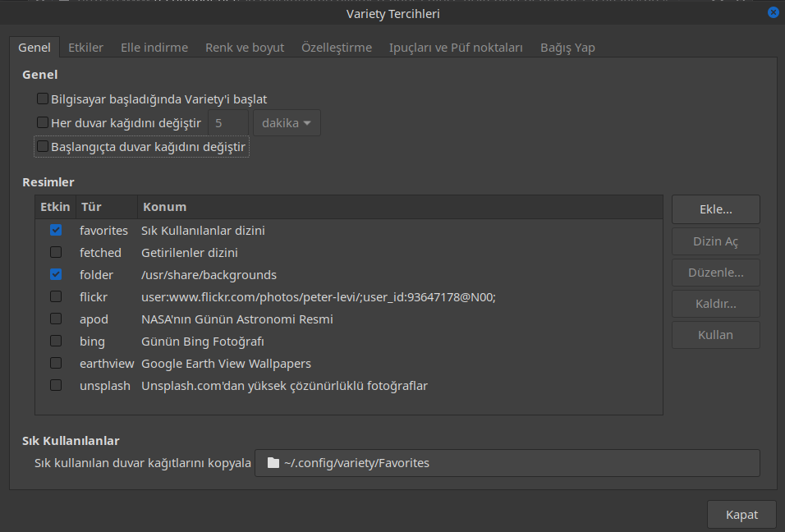Viewport: 785px width, 532px height.
Task: Check Başlangıçta duvar kağıdını değiştir option
Action: tap(43, 147)
